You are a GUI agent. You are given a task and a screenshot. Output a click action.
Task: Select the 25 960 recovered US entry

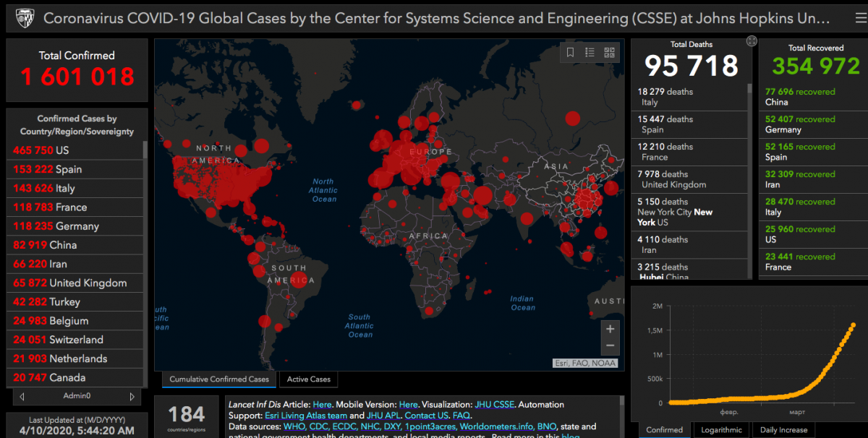pyautogui.click(x=812, y=234)
